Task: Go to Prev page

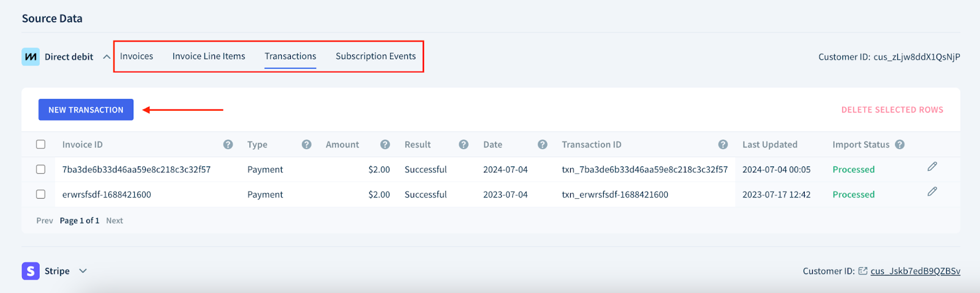Action: 45,221
